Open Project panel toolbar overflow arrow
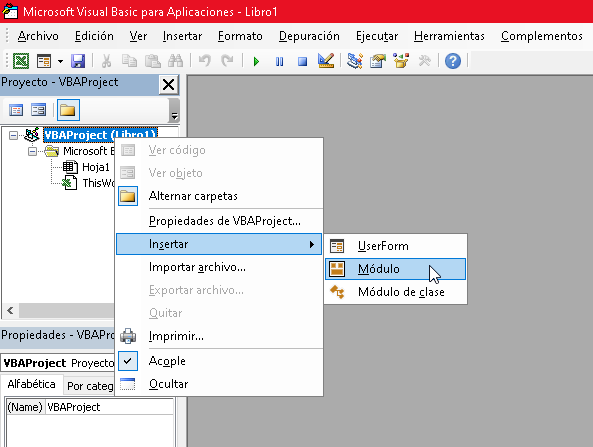Screen dimensions: 593x447 [x=174, y=110]
